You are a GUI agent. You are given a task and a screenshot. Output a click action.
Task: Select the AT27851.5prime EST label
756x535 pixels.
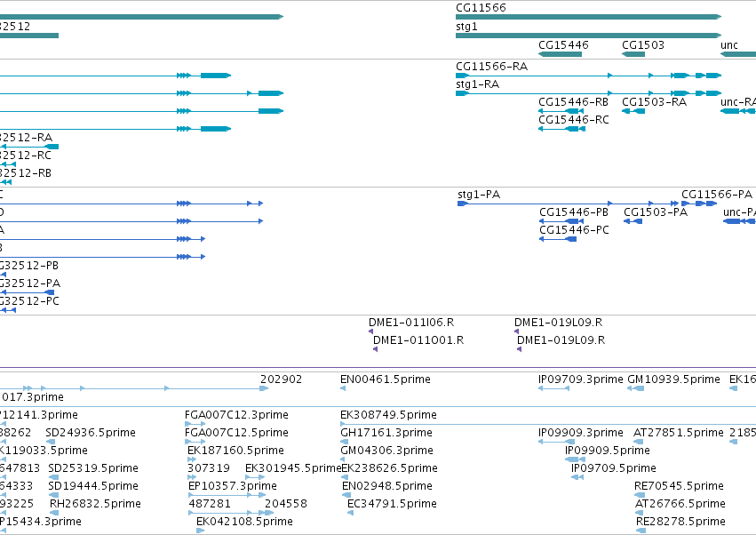(x=678, y=433)
